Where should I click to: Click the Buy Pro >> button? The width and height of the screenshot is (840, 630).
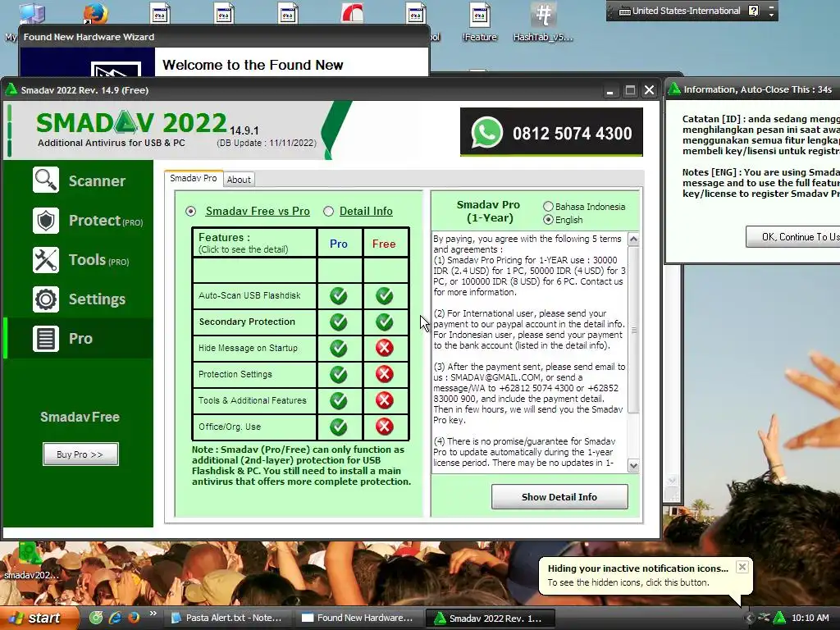[80, 454]
